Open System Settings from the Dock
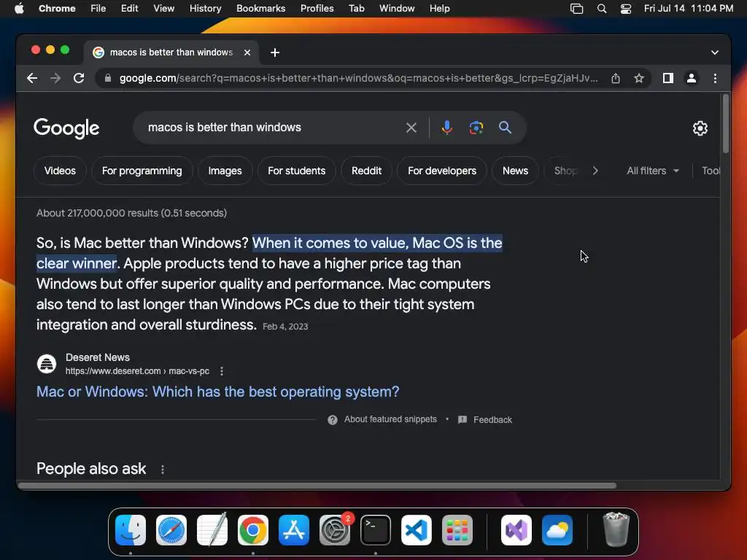The image size is (747, 560). [335, 530]
